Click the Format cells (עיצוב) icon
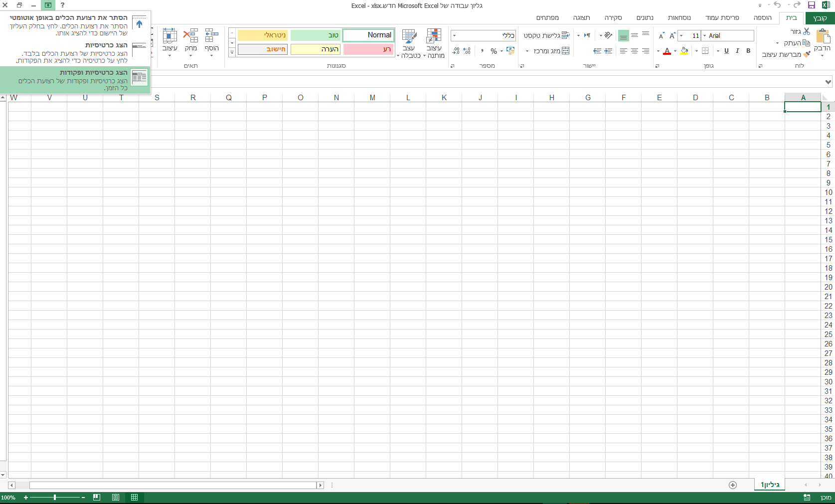The width and height of the screenshot is (835, 504). pos(169,36)
